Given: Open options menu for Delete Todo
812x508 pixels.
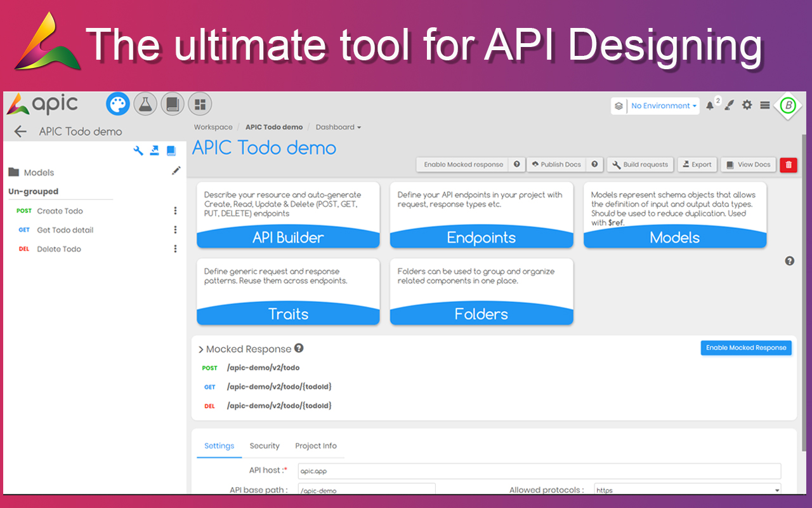Looking at the screenshot, I should (176, 249).
